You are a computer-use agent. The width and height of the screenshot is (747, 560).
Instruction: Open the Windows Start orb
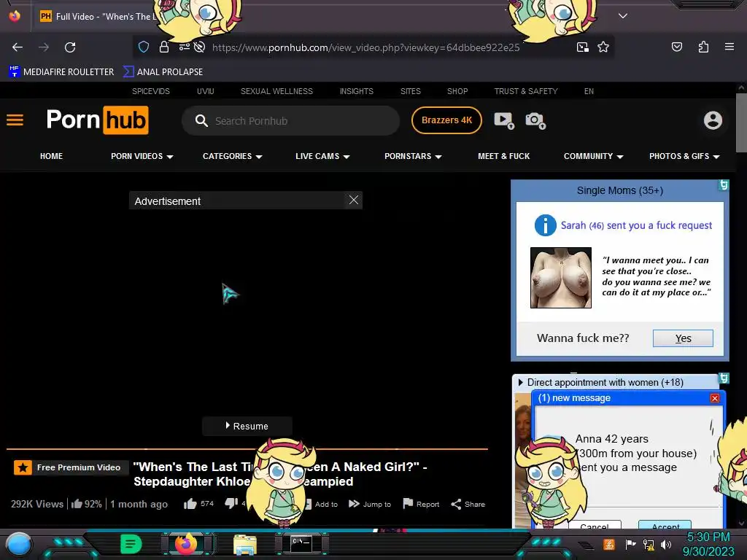tap(18, 544)
